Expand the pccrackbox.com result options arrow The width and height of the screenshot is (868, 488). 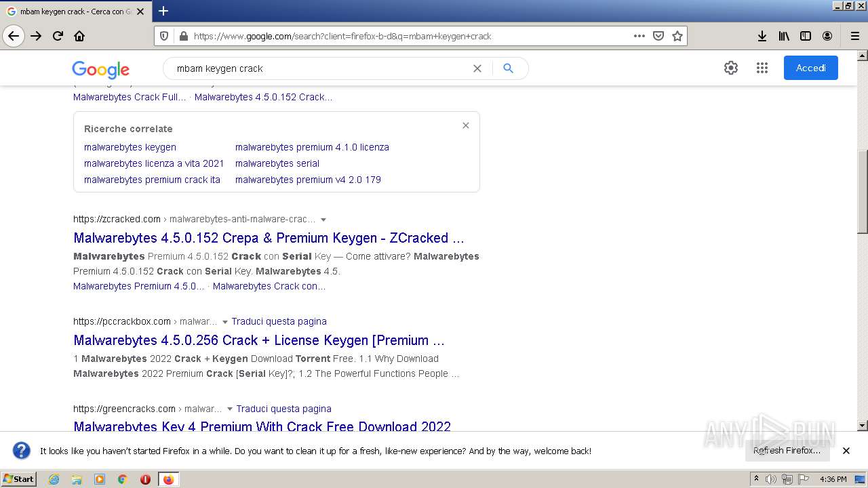(225, 322)
